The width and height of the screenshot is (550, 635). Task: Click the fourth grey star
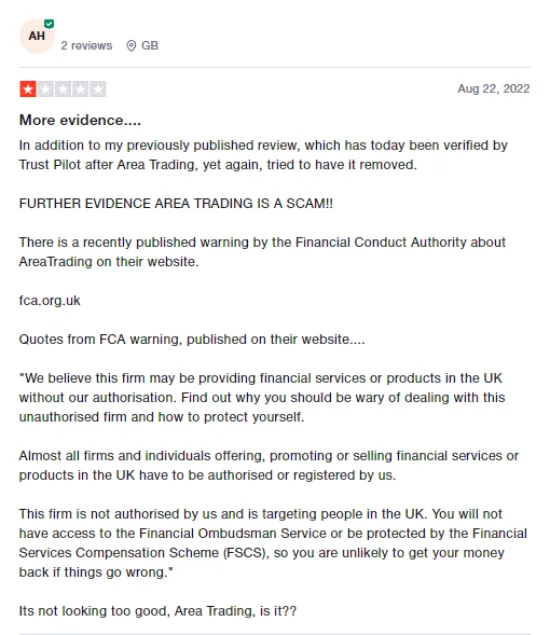click(81, 89)
